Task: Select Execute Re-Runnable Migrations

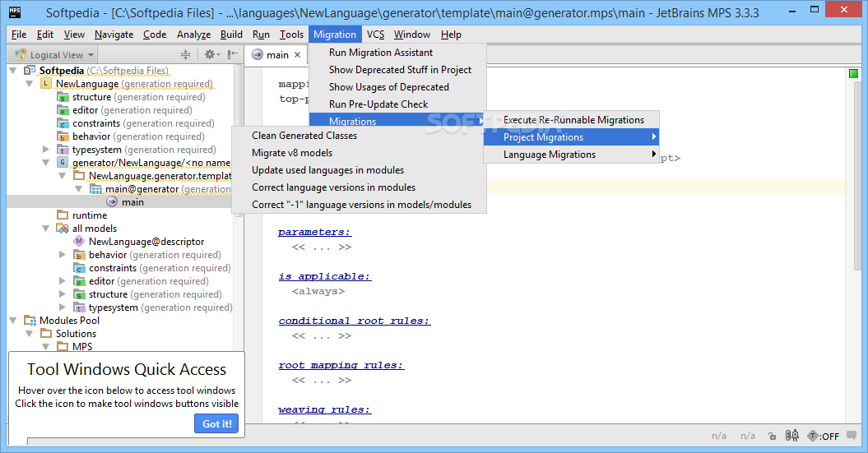Action: tap(571, 120)
